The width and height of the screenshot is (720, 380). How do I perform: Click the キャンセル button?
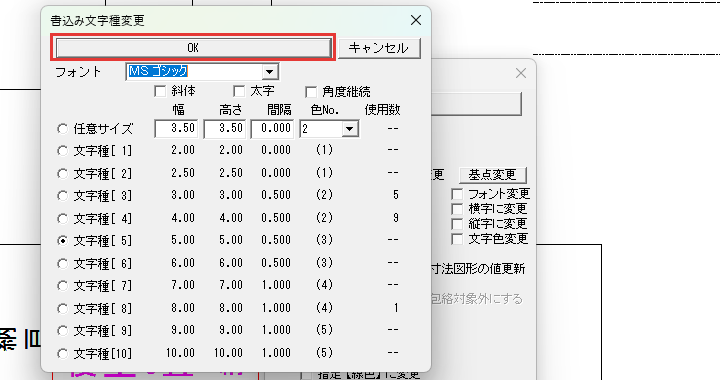pos(379,48)
